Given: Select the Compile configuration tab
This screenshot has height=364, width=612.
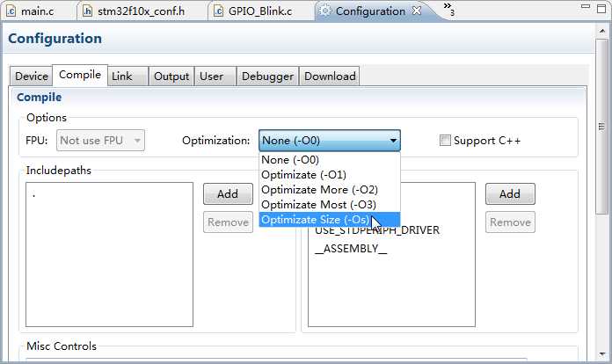Looking at the screenshot, I should click(80, 75).
